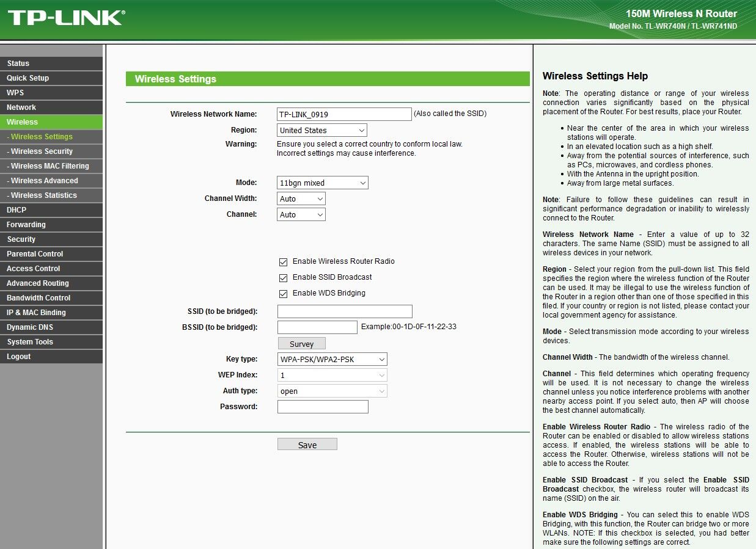Open the Status menu
Image resolution: width=756 pixels, height=549 pixels.
coord(51,64)
